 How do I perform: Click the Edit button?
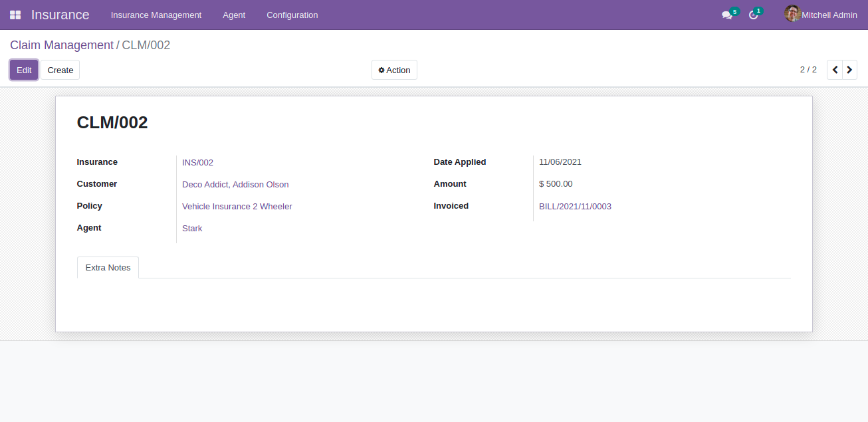(x=24, y=70)
